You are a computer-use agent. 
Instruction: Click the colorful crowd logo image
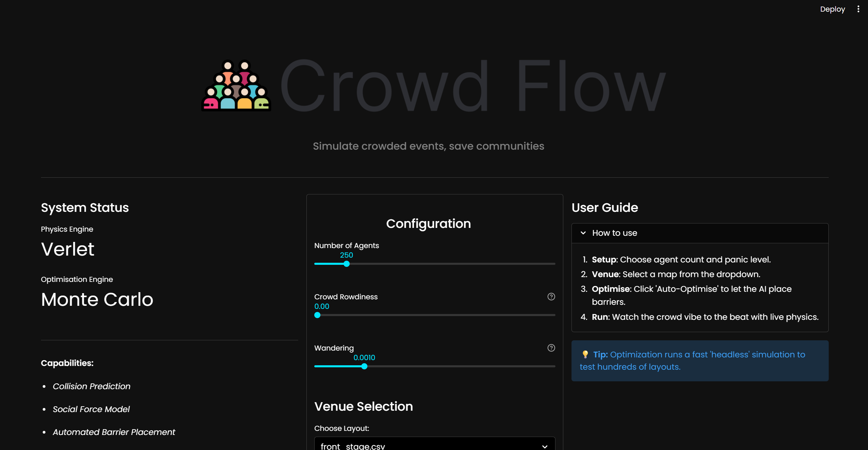pyautogui.click(x=236, y=85)
